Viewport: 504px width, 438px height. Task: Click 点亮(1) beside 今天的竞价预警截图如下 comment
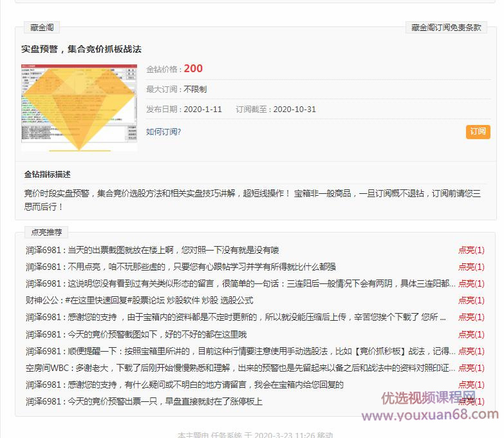[471, 334]
